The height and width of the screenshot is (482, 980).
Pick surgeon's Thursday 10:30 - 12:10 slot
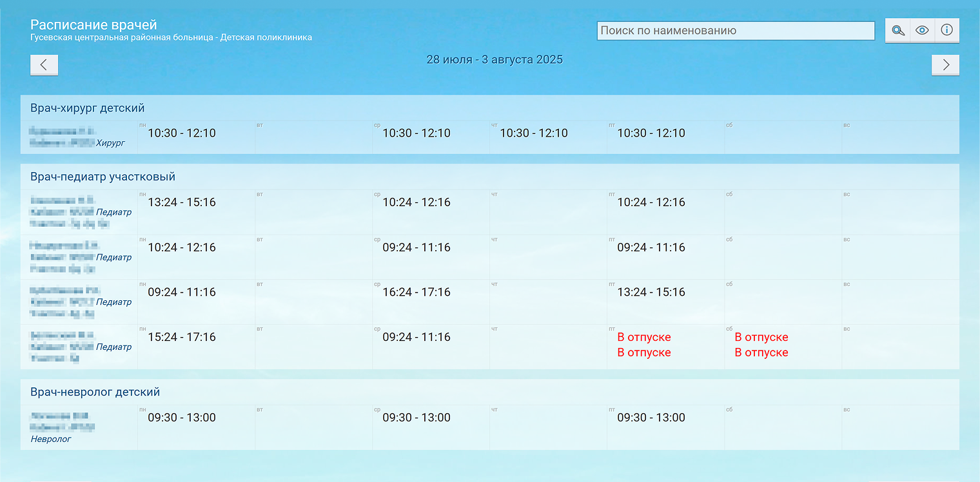point(534,133)
